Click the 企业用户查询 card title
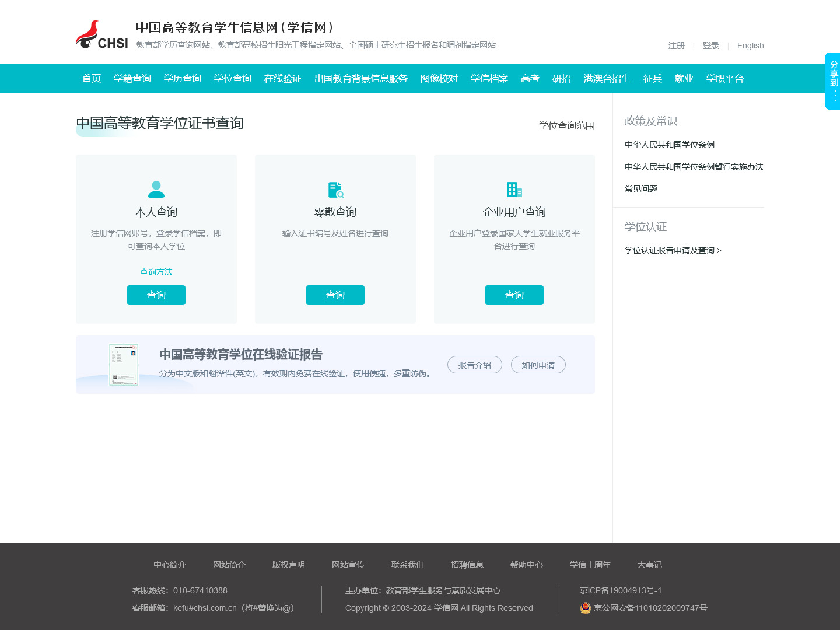The width and height of the screenshot is (840, 630). (514, 212)
